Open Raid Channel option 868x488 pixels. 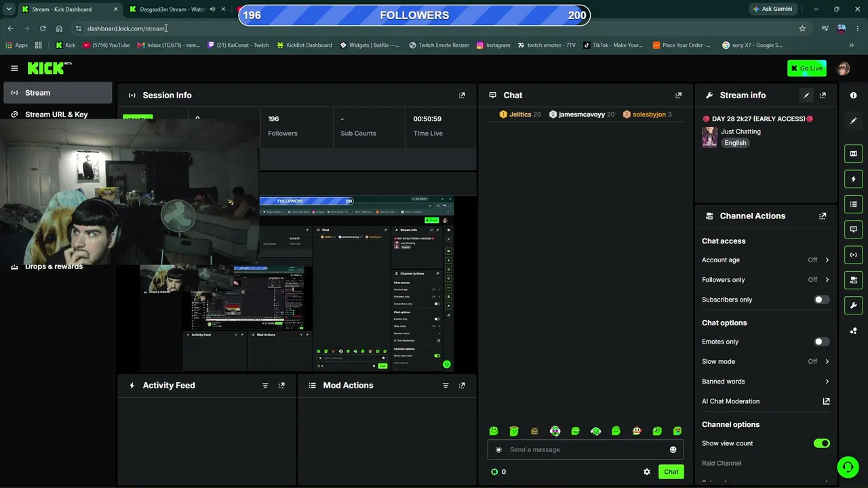click(x=722, y=464)
